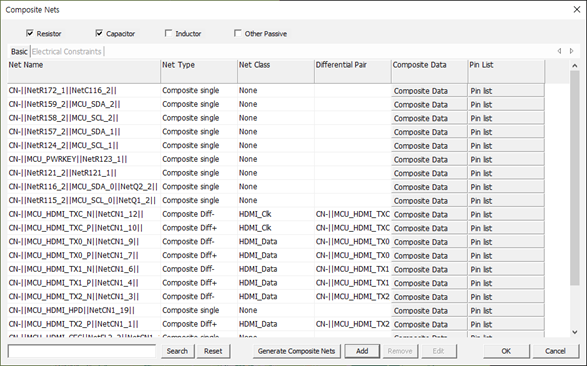Select the Basic tab
Viewport: 587px width, 366px height.
(19, 51)
